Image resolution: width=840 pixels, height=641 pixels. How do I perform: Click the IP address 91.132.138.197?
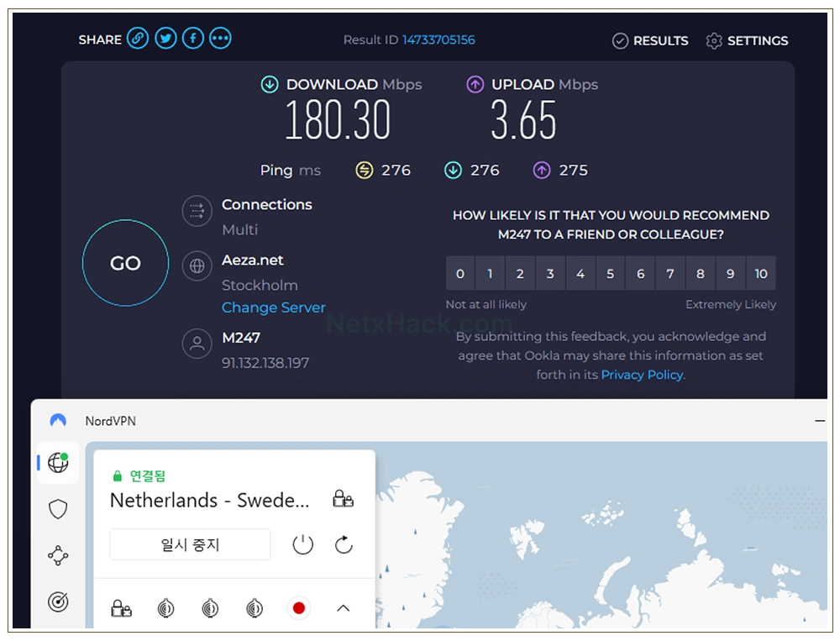[x=265, y=364]
